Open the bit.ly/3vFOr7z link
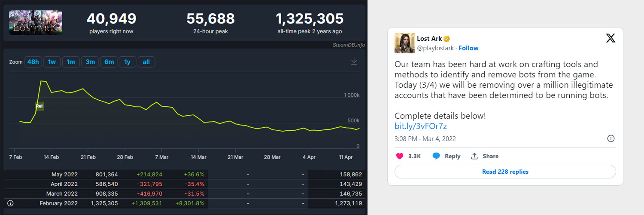The height and width of the screenshot is (215, 644). [421, 126]
